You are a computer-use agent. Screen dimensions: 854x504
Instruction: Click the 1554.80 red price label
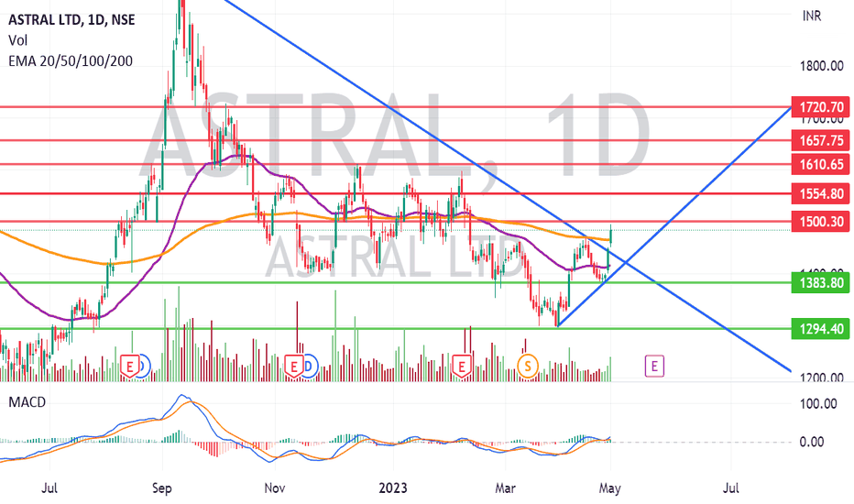pos(821,193)
